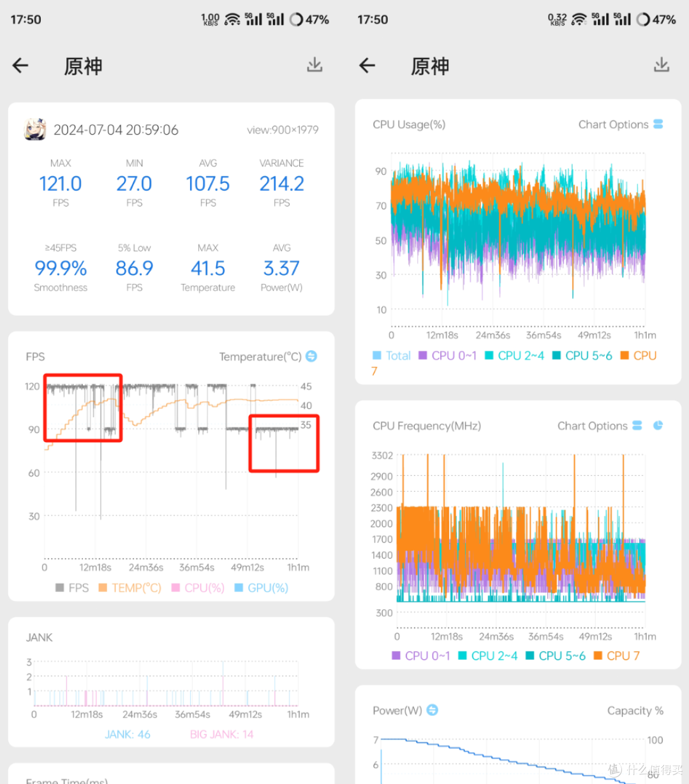Tap the game avatar beside the 2024-07-04 date
Screen dimensions: 689x784
[x=35, y=129]
